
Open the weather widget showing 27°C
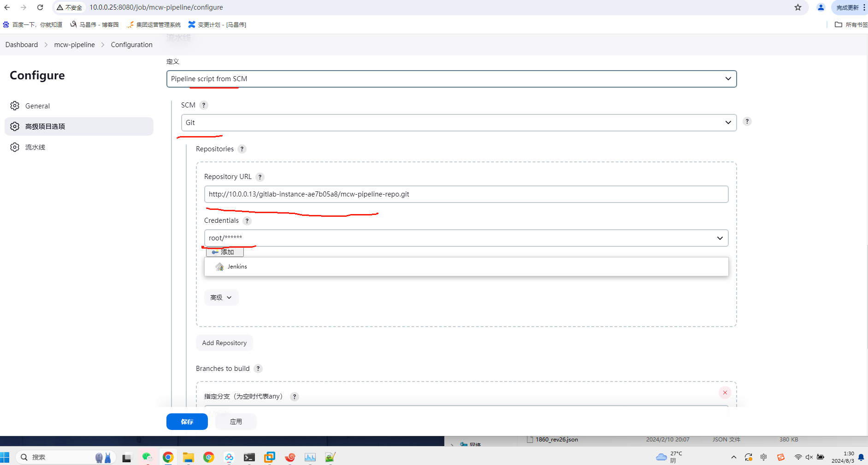(669, 457)
